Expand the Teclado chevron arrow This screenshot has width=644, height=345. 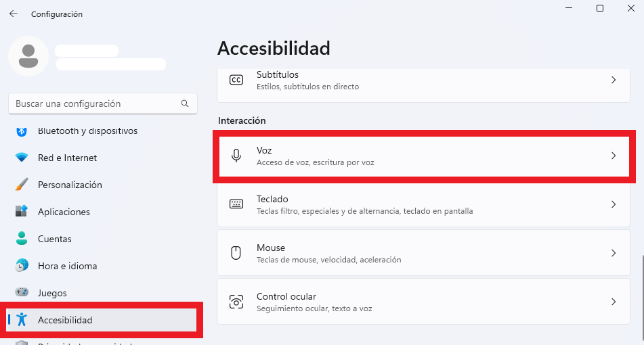tap(614, 204)
